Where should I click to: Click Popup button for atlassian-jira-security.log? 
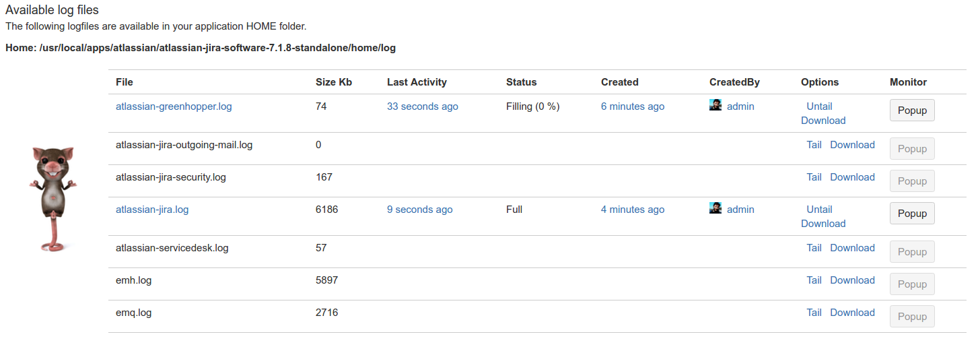point(912,181)
